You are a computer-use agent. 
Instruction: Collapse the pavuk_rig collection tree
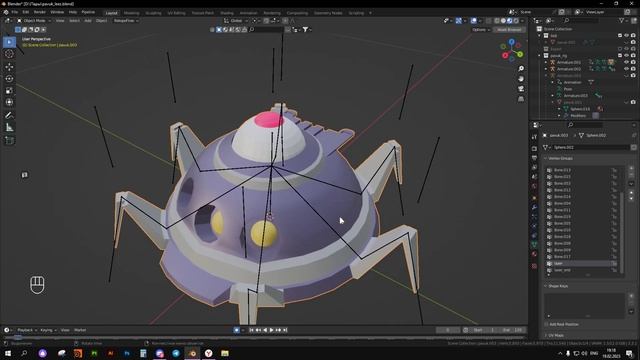click(540, 56)
